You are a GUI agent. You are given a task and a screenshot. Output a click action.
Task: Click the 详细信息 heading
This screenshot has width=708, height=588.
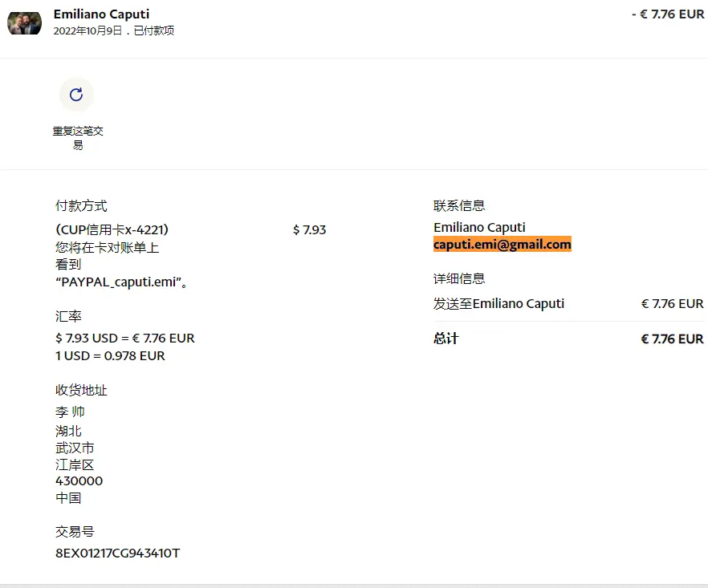(459, 278)
